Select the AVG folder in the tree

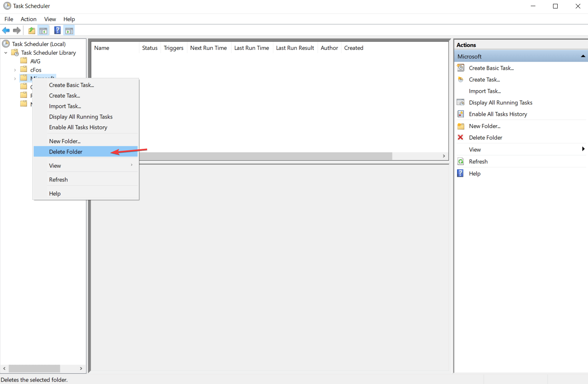pyautogui.click(x=34, y=61)
